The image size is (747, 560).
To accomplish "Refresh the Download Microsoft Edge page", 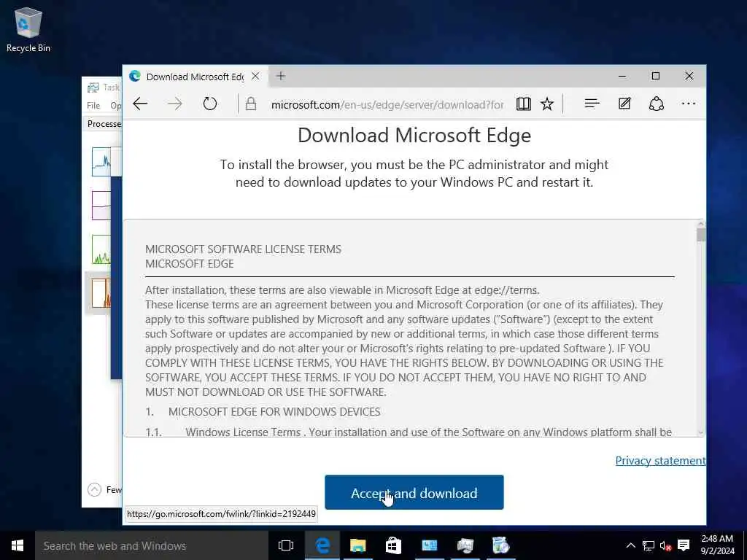I will (209, 104).
